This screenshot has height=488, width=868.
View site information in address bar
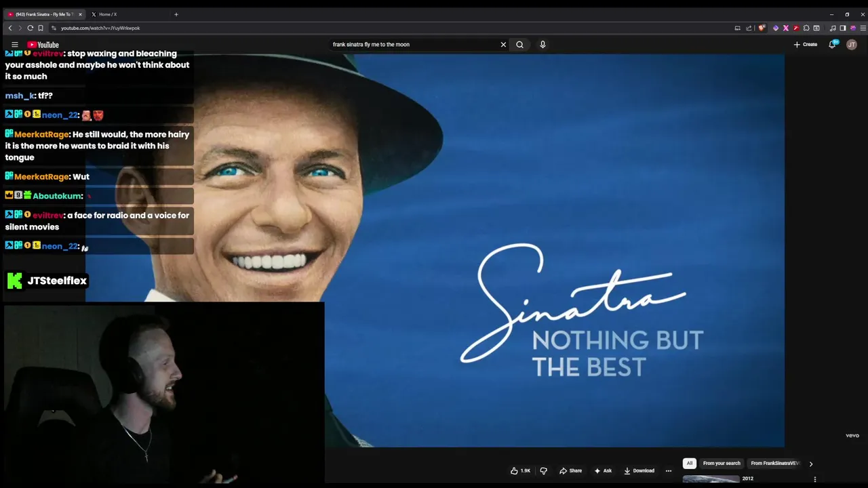(x=54, y=28)
